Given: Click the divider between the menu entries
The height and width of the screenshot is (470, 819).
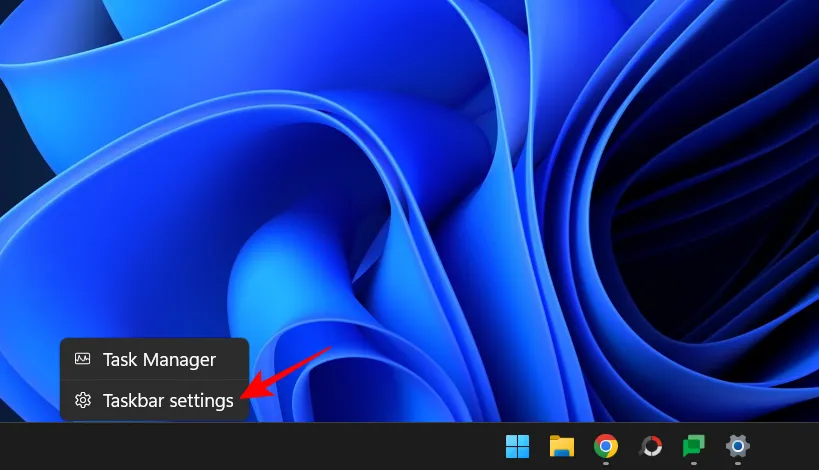Looking at the screenshot, I should [x=154, y=380].
